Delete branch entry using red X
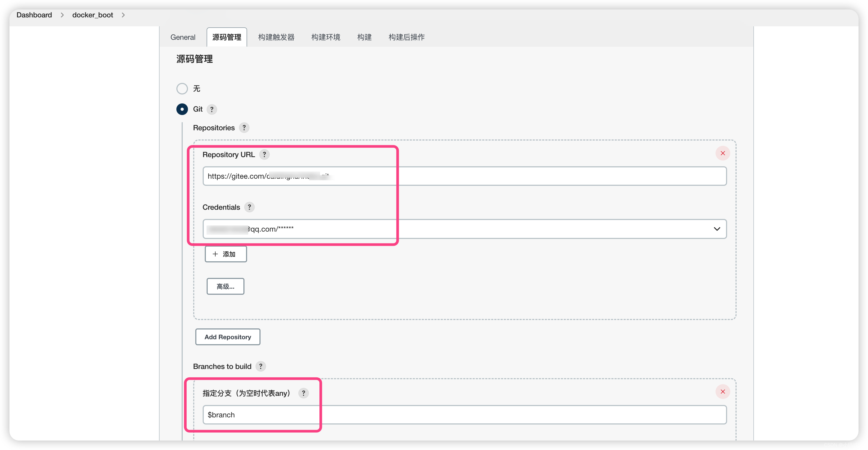Viewport: 868px width, 450px height. (722, 392)
